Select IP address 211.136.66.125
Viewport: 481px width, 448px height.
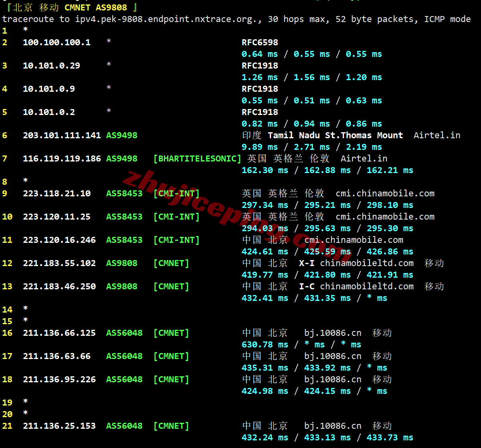59,333
